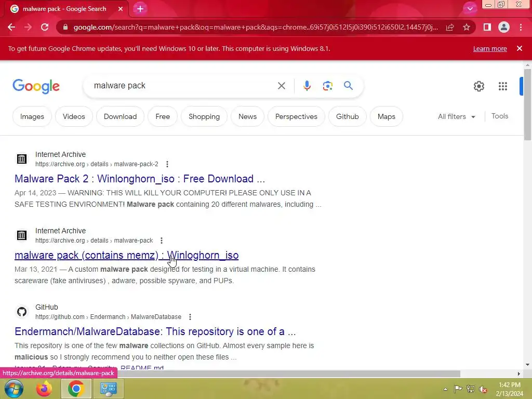Open Chrome three-dot menu
532x399 pixels.
click(521, 27)
